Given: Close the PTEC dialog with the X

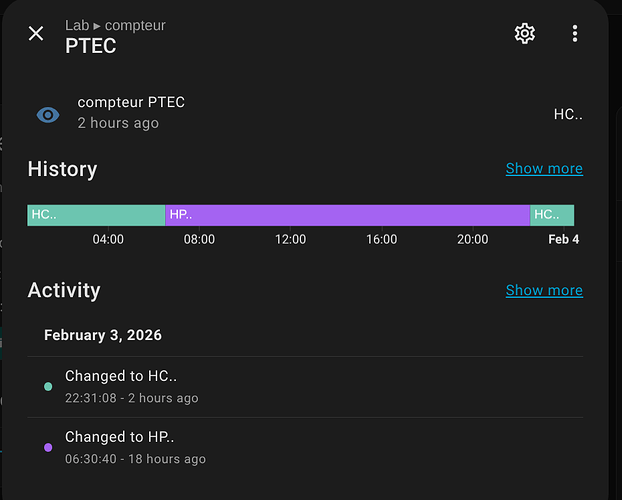Looking at the screenshot, I should coord(36,34).
